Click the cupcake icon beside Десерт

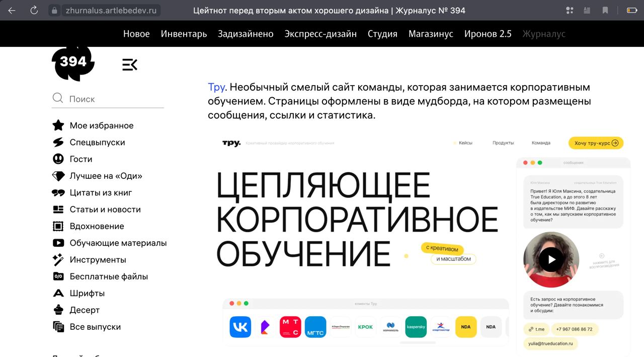tap(58, 310)
